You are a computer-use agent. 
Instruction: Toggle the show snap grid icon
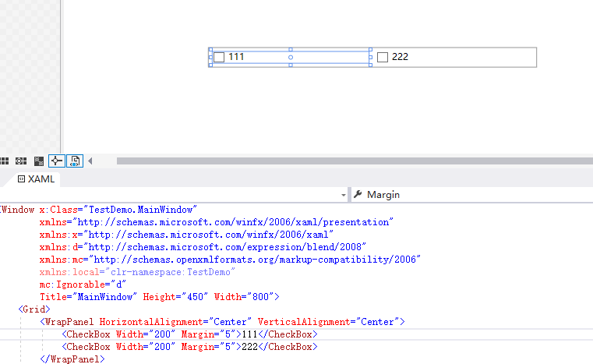pyautogui.click(x=4, y=161)
